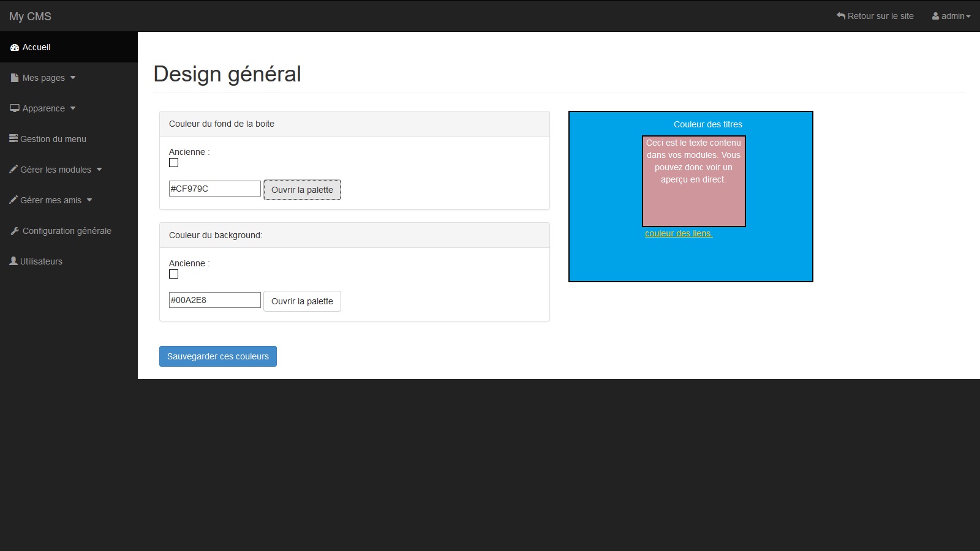The image size is (980, 551).
Task: Open the admin user dropdown
Action: click(951, 16)
